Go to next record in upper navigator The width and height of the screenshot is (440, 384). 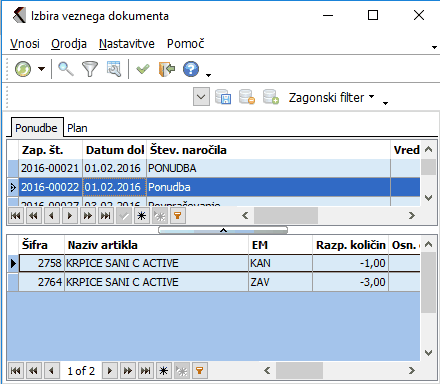70,216
